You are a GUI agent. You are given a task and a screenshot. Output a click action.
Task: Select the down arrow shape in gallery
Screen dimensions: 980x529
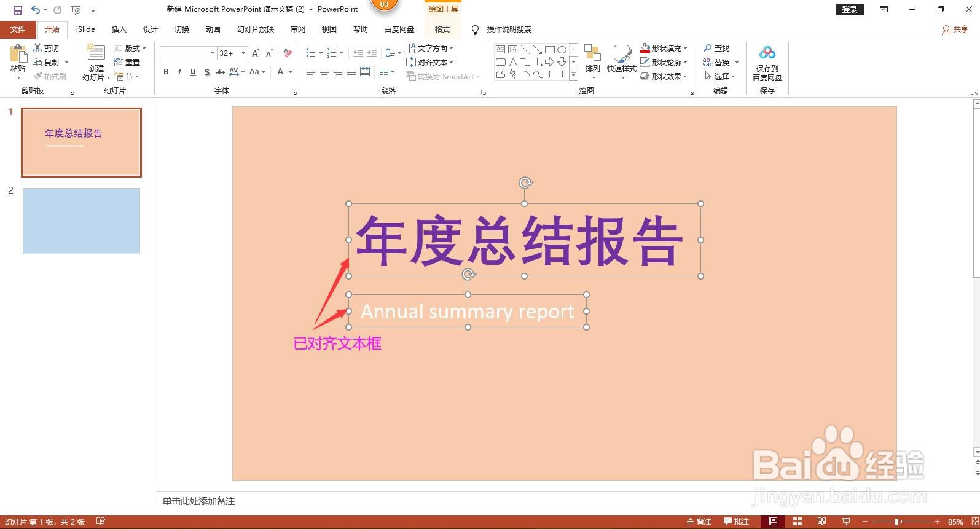(x=562, y=62)
